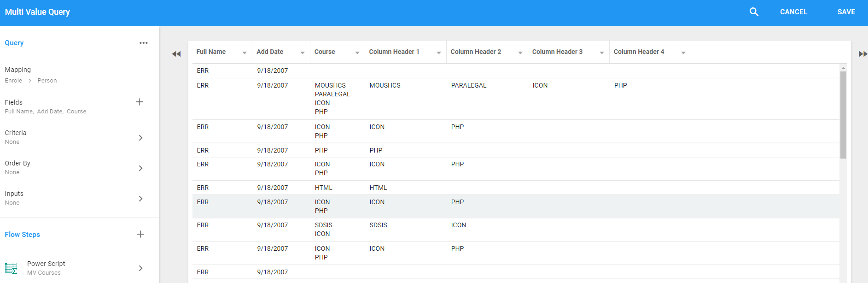Viewport: 868px width, 283px height.
Task: Add a new flow step with plus icon
Action: click(x=140, y=234)
